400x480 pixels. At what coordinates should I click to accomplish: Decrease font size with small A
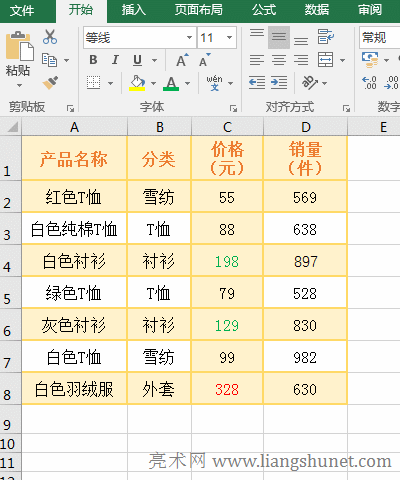coord(205,60)
